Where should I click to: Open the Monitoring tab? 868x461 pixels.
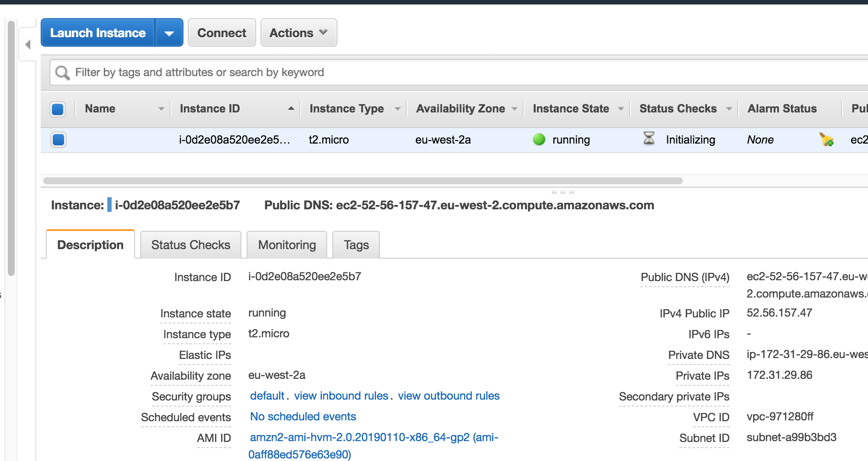click(x=287, y=245)
